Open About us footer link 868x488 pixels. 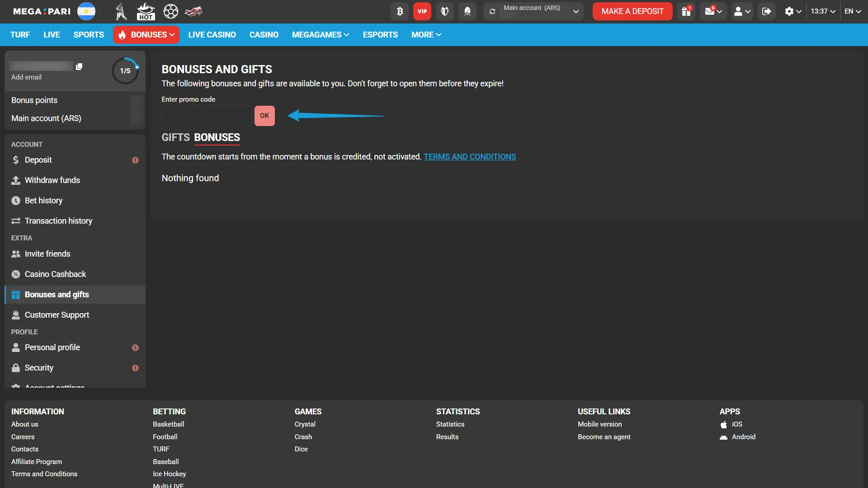(24, 424)
